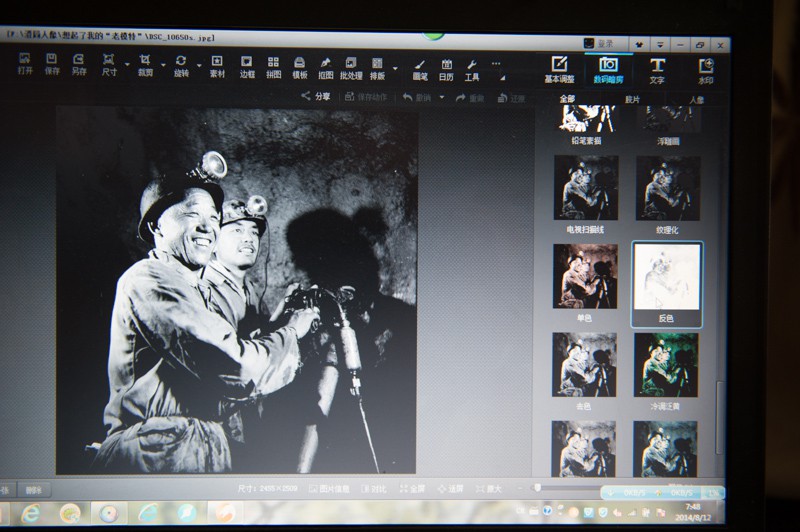Image resolution: width=800 pixels, height=532 pixels.
Task: Expand the 旋转 dropdown arrow
Action: 199,66
